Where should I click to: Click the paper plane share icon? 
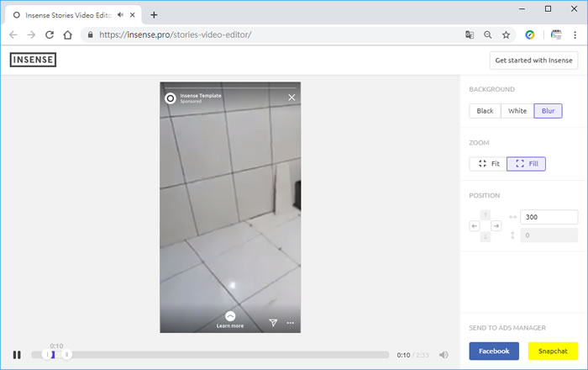pyautogui.click(x=273, y=323)
